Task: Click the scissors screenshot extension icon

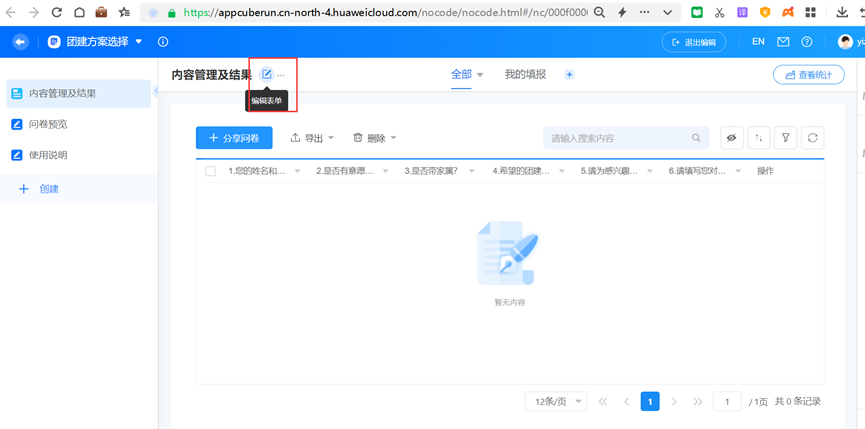Action: (719, 12)
